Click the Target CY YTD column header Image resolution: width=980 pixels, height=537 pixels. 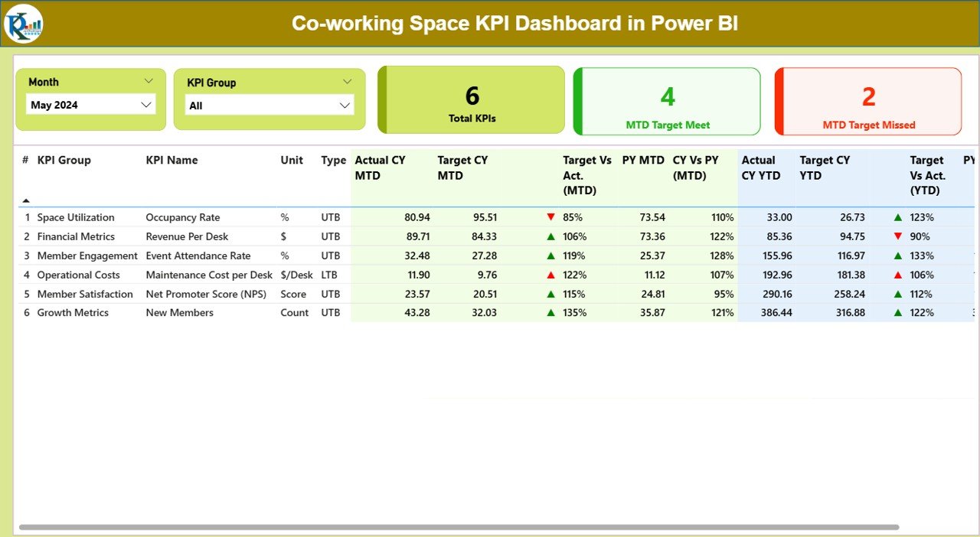pyautogui.click(x=825, y=168)
